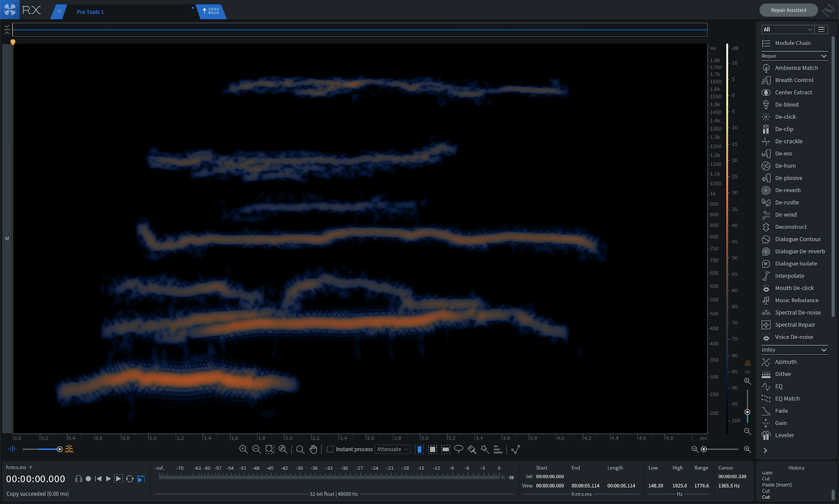Click the Send Back button

[211, 11]
